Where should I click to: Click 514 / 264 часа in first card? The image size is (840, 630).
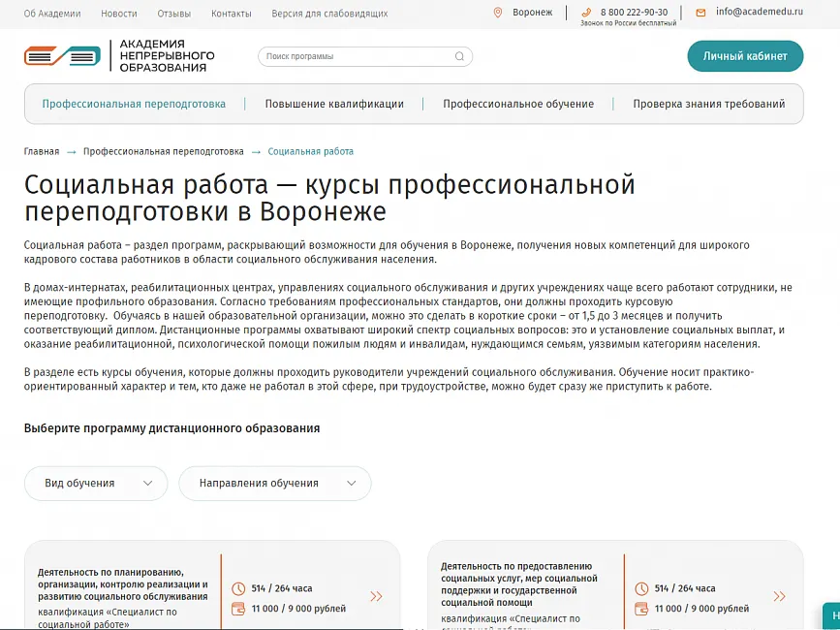[x=282, y=588]
